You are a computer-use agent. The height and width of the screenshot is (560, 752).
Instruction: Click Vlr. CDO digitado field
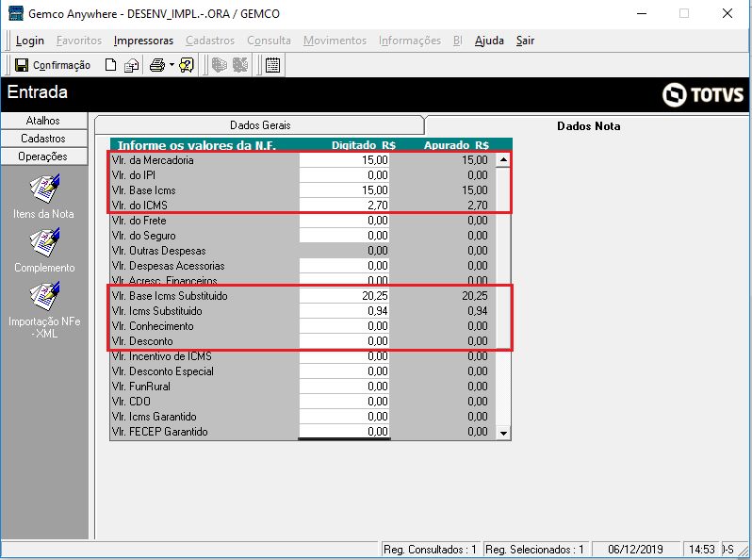(344, 402)
